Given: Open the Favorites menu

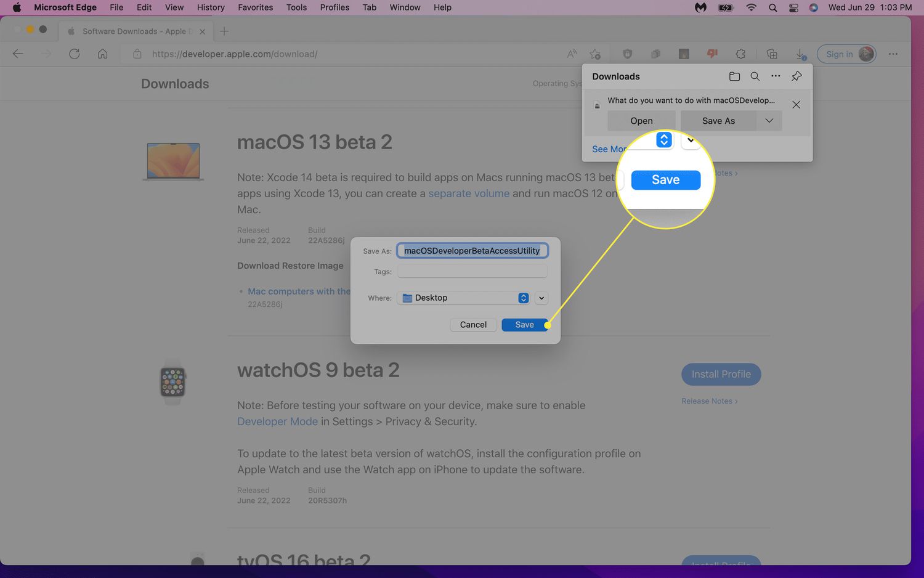Looking at the screenshot, I should click(x=256, y=7).
